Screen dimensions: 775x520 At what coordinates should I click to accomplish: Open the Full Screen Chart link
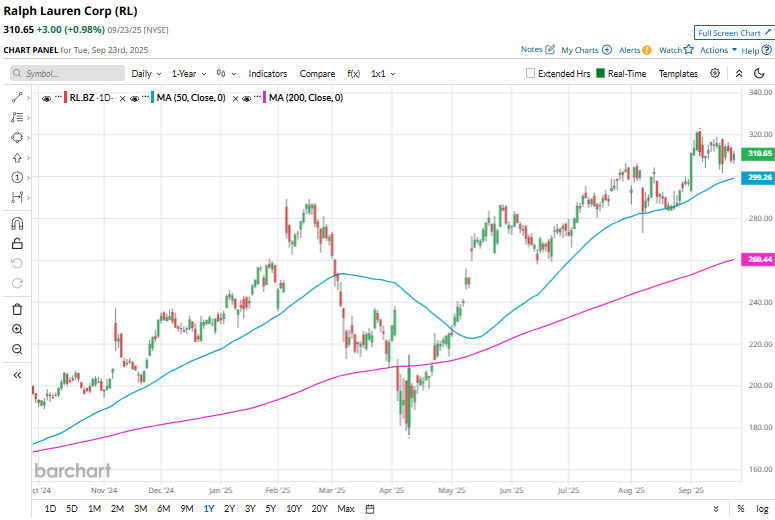pos(733,33)
